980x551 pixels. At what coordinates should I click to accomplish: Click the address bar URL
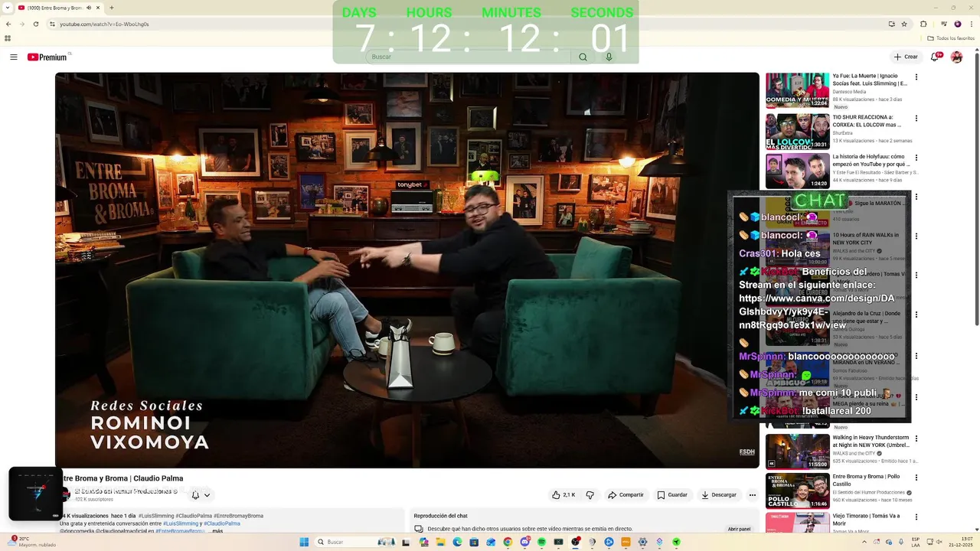104,24
